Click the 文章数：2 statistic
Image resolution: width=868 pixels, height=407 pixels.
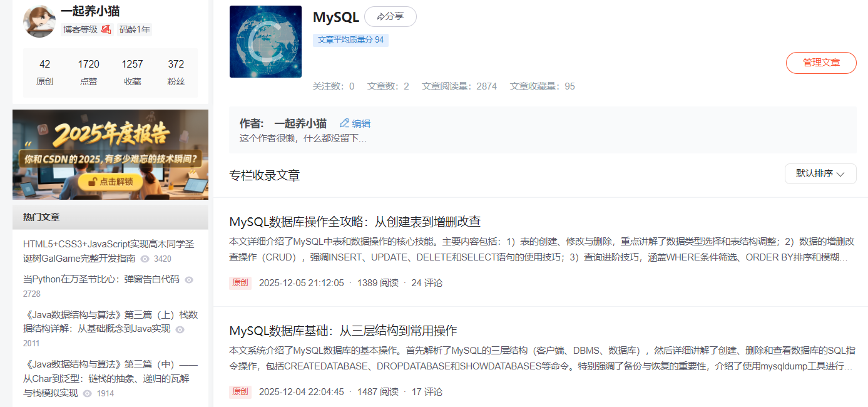pyautogui.click(x=388, y=86)
